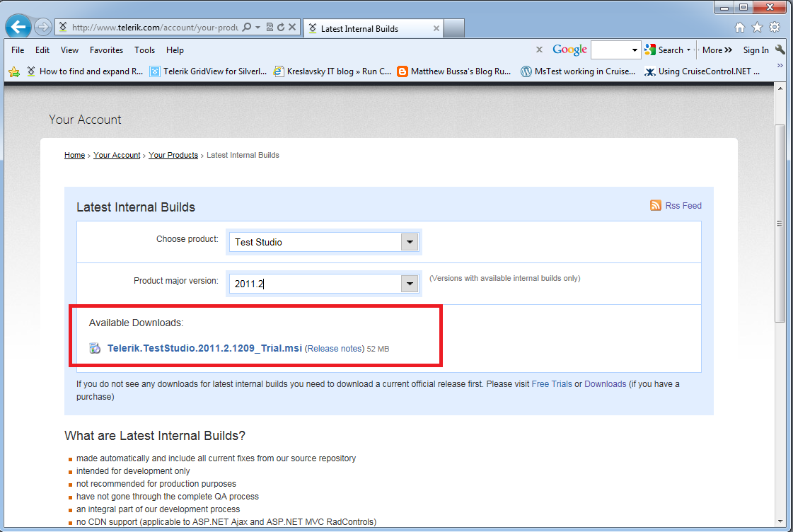The image size is (793, 532).
Task: Click the search magnifier in address bar
Action: (x=246, y=28)
